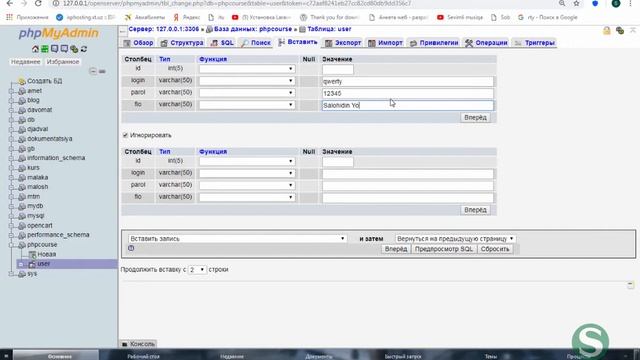
Task: Toggle Null cell for first login row
Action: [309, 81]
